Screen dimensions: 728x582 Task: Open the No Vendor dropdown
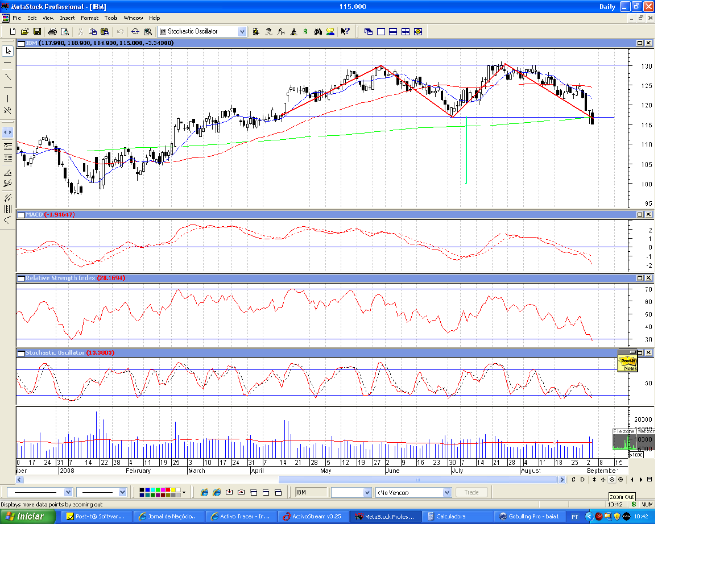[447, 493]
